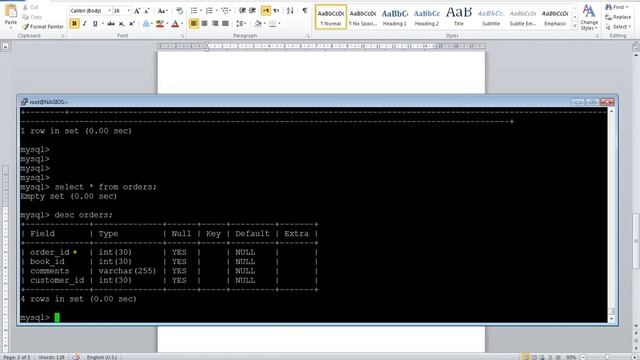Apply the Subtle Emphasis style
Viewport: 640px width, 360px height.
(523, 17)
